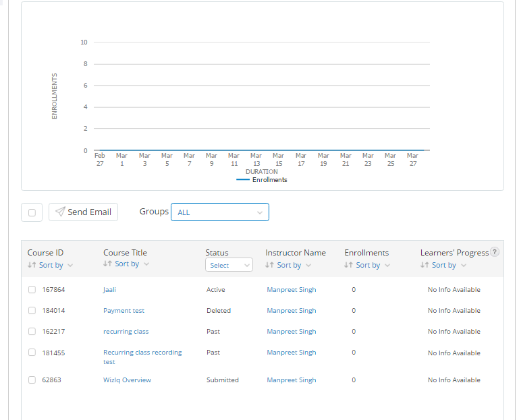The image size is (519, 420).
Task: Click the Mar 27 label on the chart axis
Action: click(x=413, y=159)
